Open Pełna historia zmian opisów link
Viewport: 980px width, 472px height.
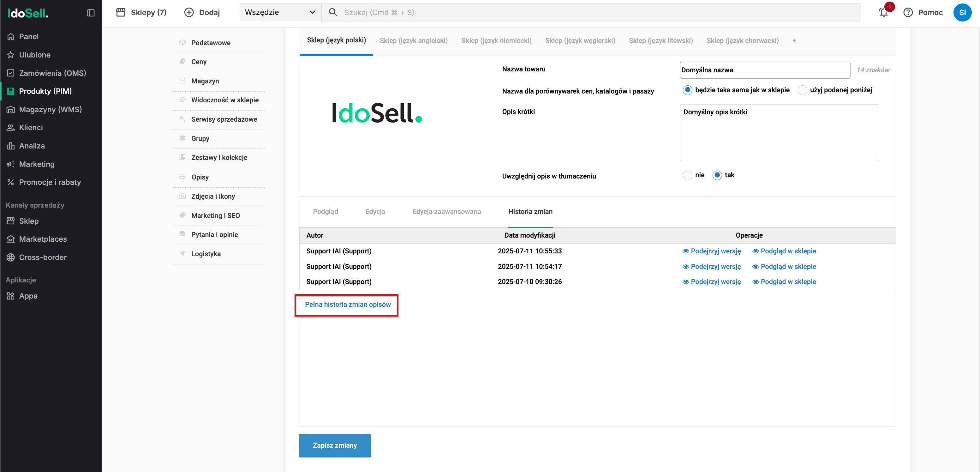click(x=347, y=305)
